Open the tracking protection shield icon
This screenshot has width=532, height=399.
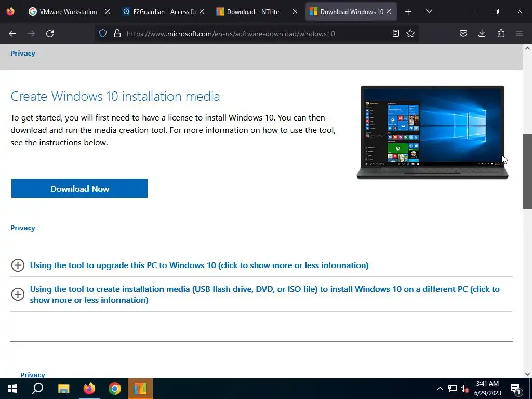click(x=103, y=34)
